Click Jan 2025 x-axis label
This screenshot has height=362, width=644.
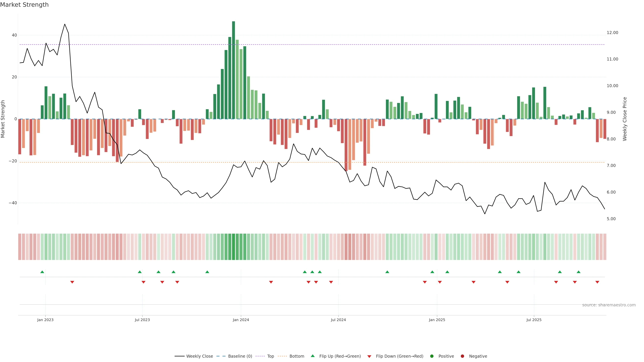pyautogui.click(x=437, y=320)
